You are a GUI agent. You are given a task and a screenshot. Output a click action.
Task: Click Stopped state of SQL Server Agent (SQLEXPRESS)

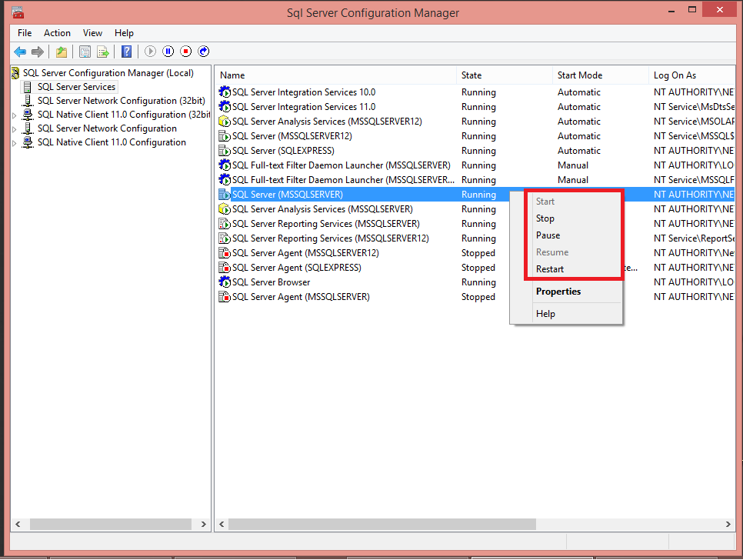pyautogui.click(x=478, y=268)
